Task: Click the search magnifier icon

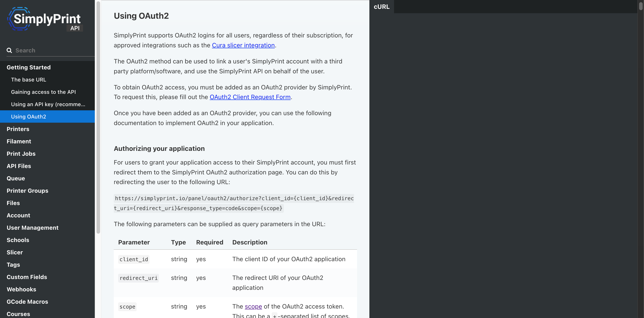Action: pos(9,50)
